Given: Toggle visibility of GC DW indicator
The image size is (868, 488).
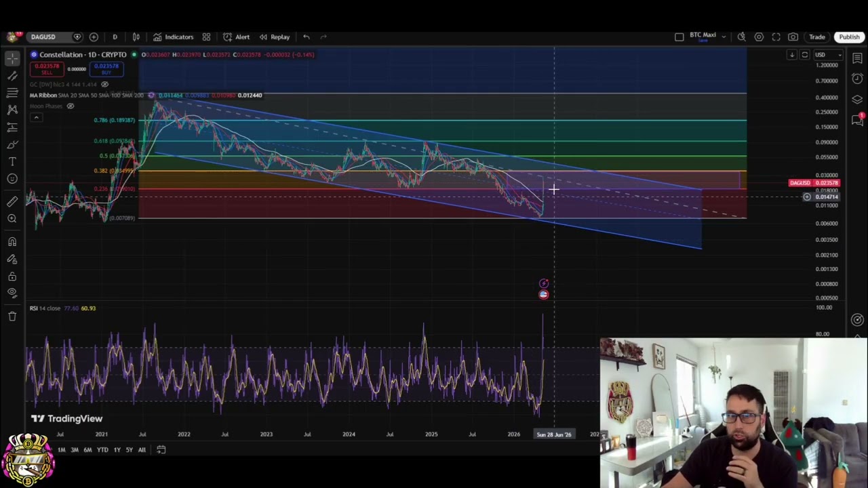Looking at the screenshot, I should (104, 84).
